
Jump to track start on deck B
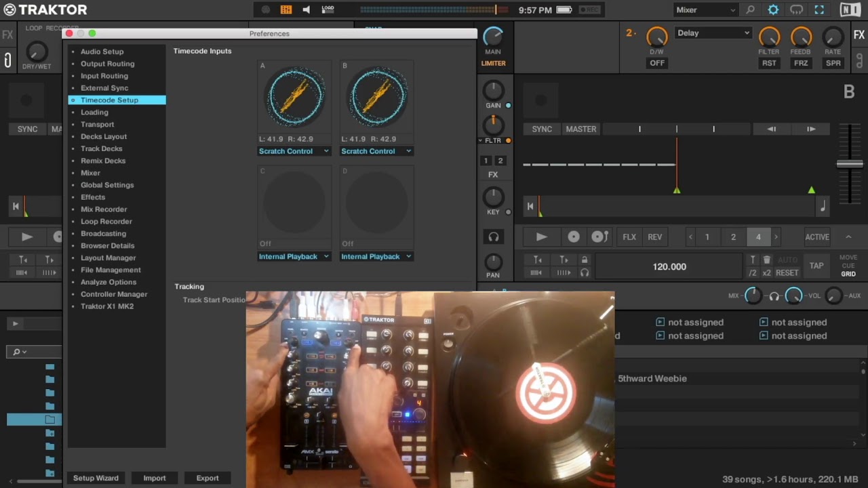pyautogui.click(x=530, y=207)
